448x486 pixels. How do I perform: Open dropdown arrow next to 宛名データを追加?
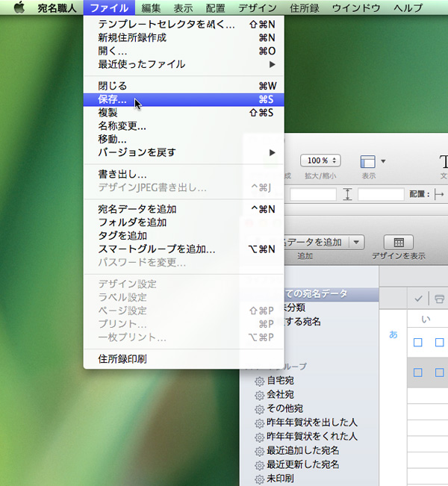356,242
